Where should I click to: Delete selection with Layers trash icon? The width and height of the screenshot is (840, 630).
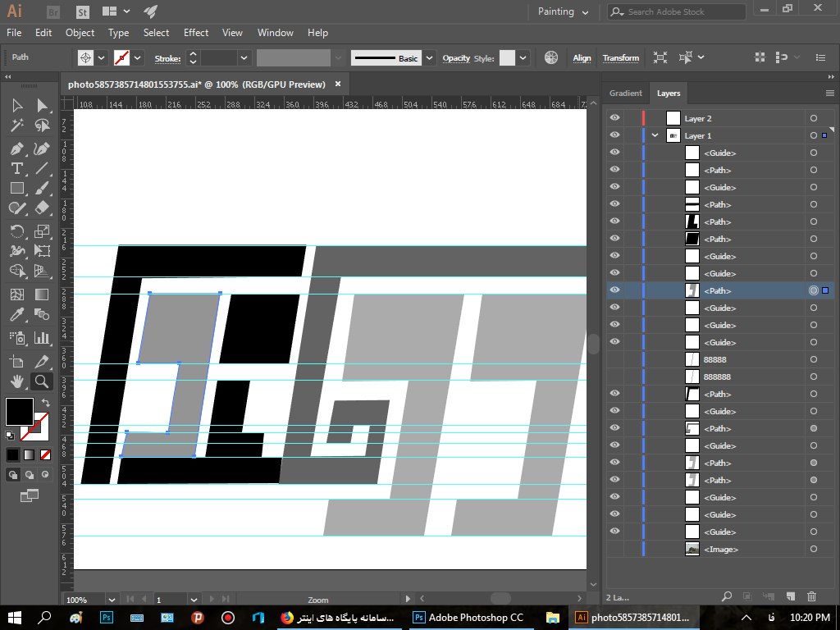click(x=811, y=596)
